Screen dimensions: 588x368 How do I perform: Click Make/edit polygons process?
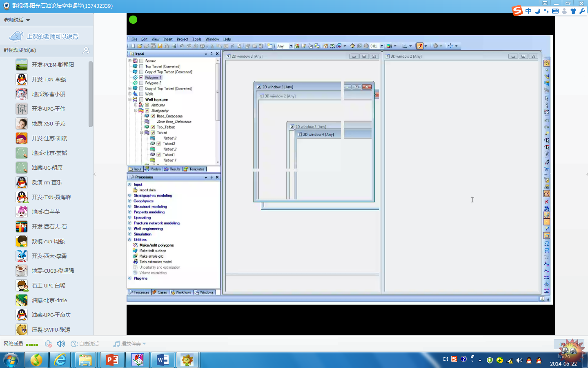(156, 245)
